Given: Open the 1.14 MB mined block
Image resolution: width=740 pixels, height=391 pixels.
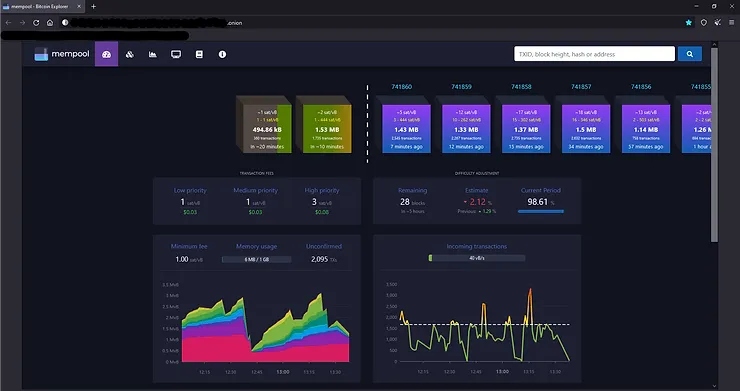Looking at the screenshot, I should [x=646, y=129].
